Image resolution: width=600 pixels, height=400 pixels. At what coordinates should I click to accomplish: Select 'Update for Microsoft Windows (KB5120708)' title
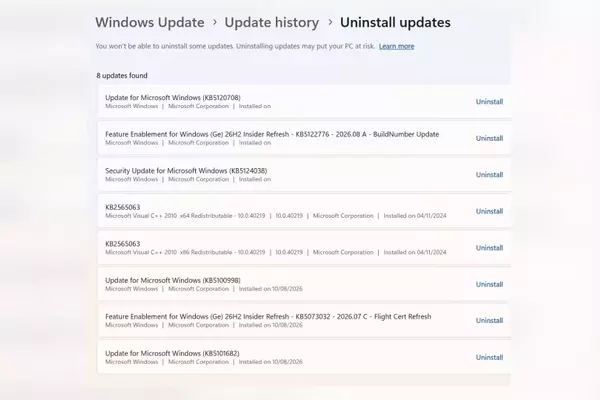[173, 98]
